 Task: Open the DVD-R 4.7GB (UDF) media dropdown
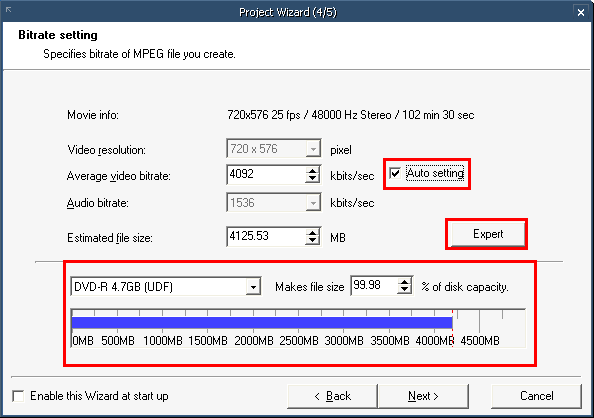[253, 287]
